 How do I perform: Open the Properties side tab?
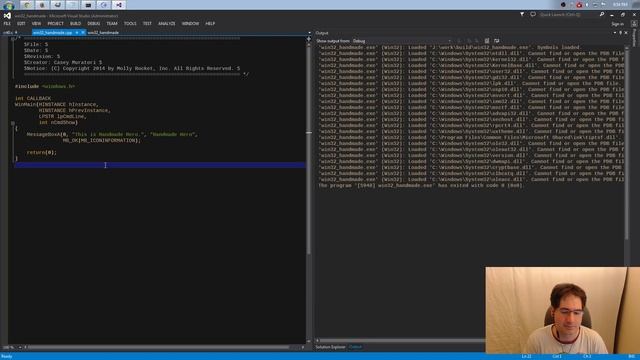click(634, 38)
